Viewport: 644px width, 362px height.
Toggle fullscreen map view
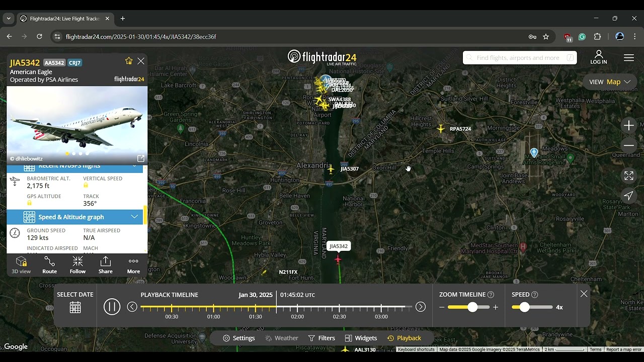click(629, 175)
